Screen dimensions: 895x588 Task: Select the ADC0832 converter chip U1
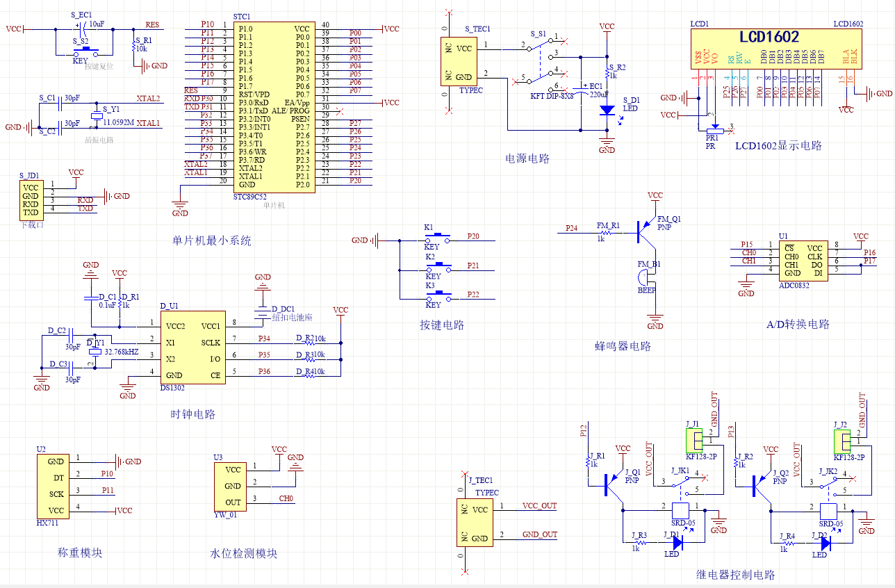802,261
